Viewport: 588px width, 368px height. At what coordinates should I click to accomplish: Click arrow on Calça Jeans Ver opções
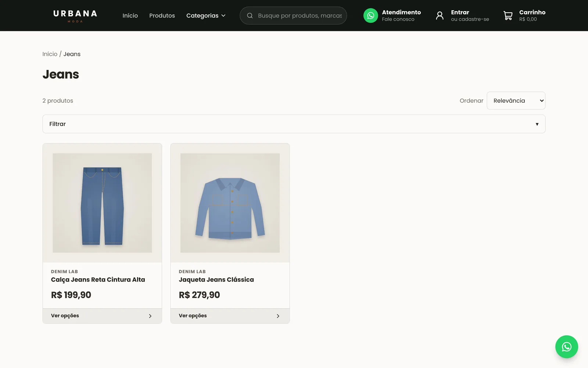click(x=150, y=316)
